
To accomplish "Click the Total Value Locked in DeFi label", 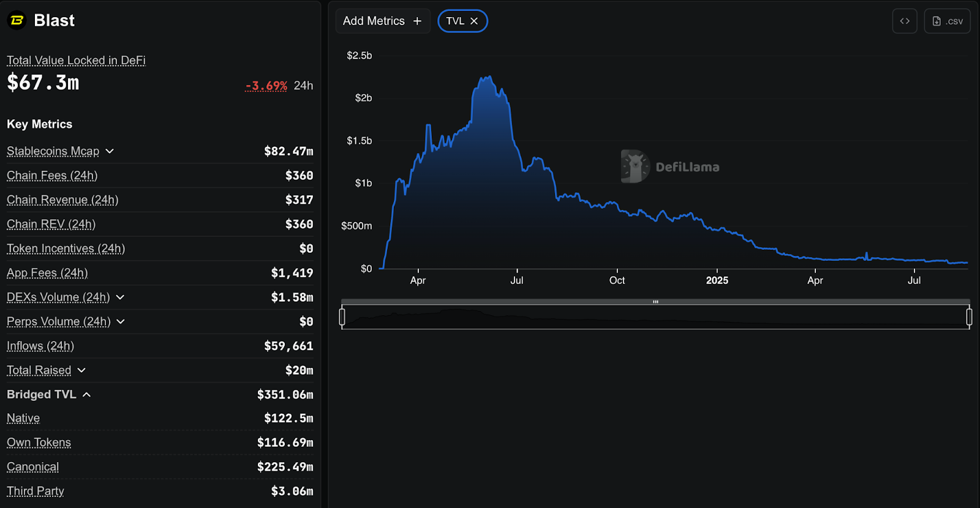I will [76, 60].
